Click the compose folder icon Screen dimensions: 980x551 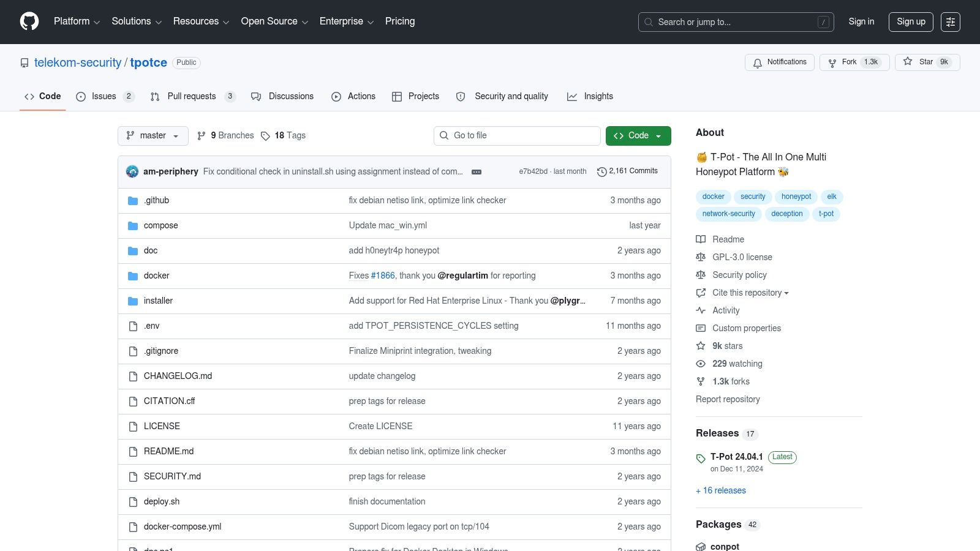tap(133, 225)
